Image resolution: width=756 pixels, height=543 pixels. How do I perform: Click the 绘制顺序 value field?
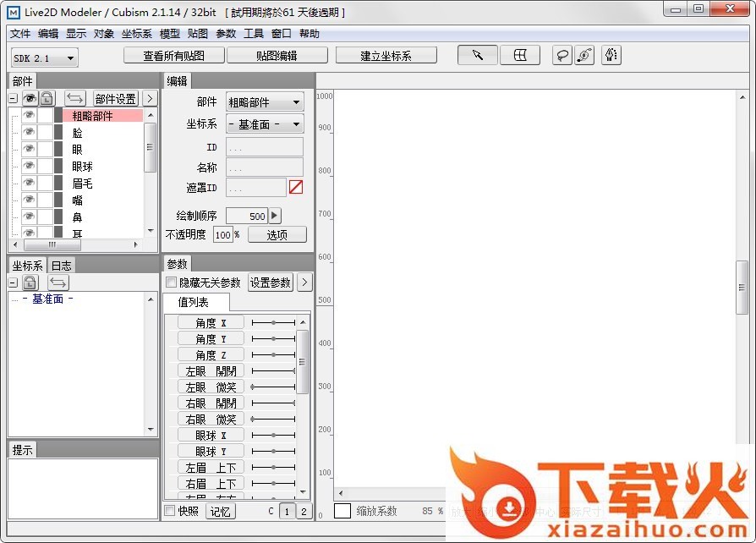pyautogui.click(x=246, y=216)
